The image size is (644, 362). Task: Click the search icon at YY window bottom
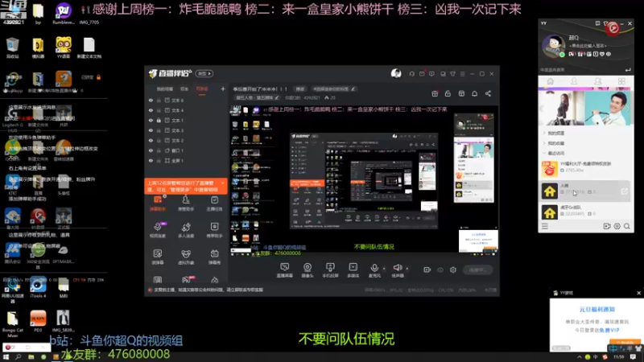coord(627,226)
